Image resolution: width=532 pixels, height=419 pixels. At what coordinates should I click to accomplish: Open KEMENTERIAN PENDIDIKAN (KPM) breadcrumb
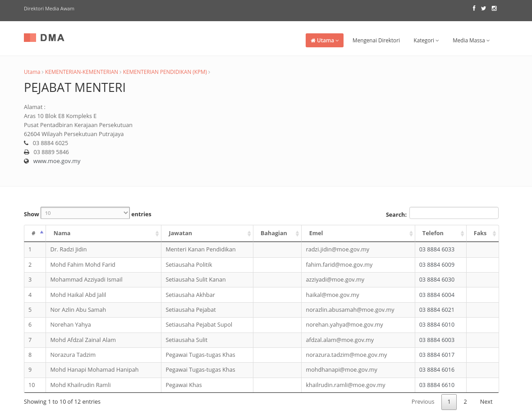(165, 72)
